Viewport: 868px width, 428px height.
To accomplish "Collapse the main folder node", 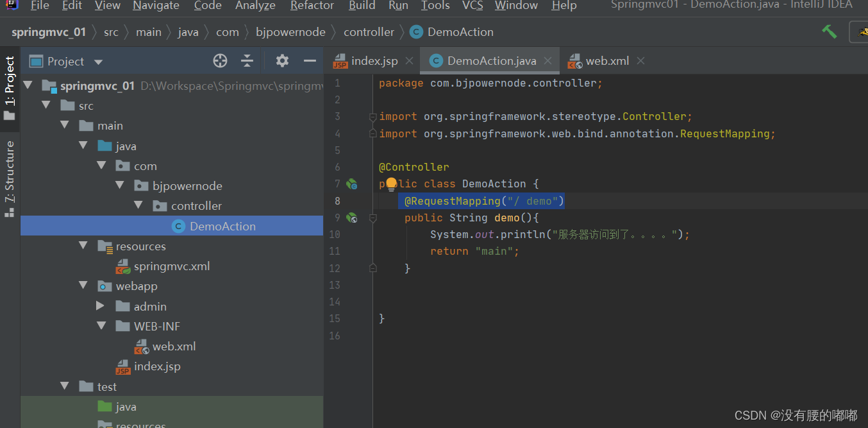I will [65, 125].
